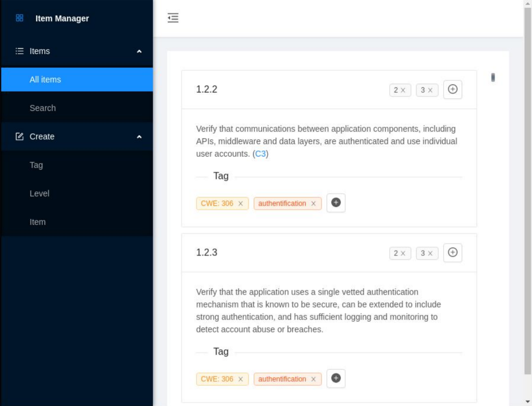Click the Item Manager grid logo icon
This screenshot has height=406, width=532.
[x=20, y=18]
